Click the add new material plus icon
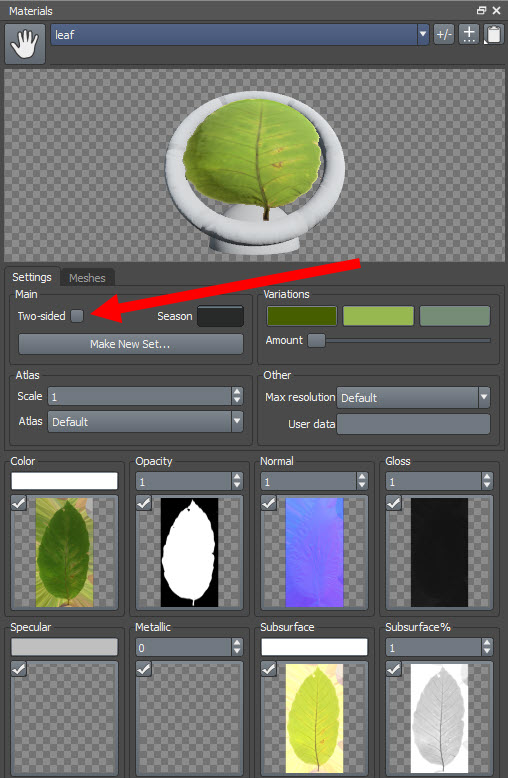This screenshot has height=778, width=508. coord(469,35)
